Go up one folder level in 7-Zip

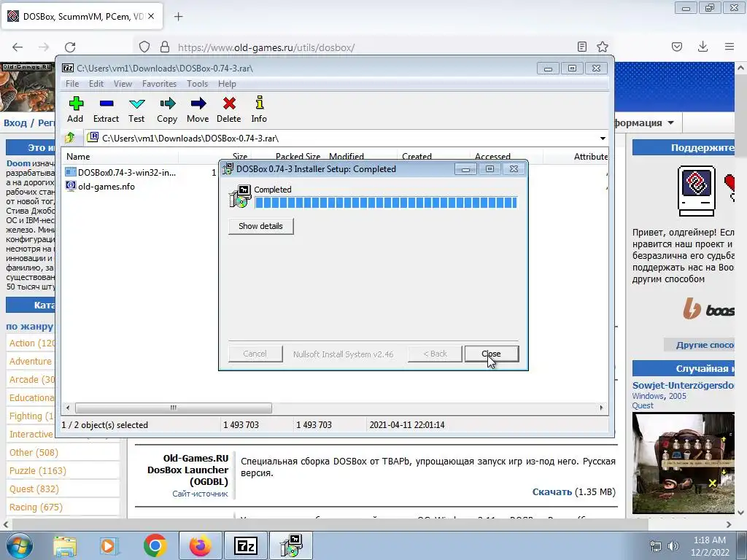(x=70, y=138)
